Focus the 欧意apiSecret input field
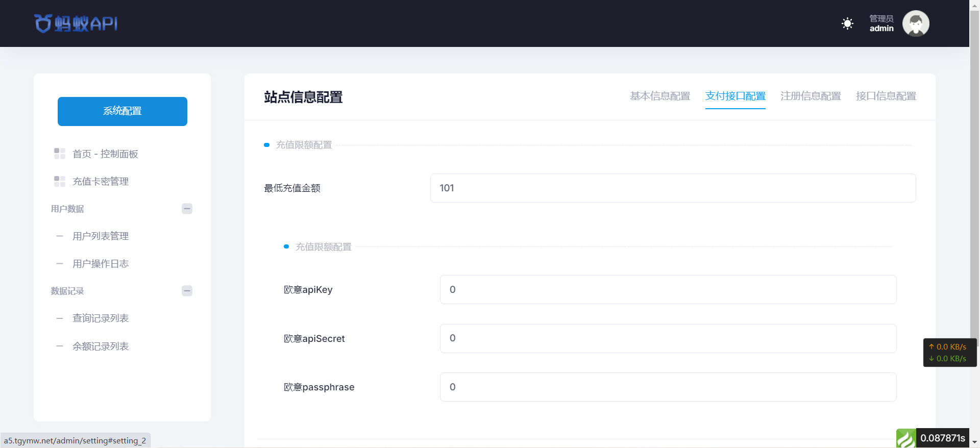Screen dimensions: 980x448 [668, 338]
